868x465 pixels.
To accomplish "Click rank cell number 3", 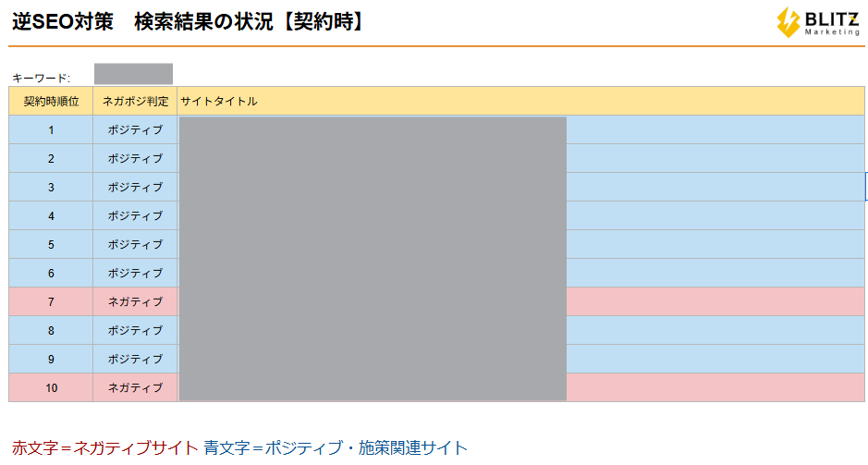I will click(51, 188).
